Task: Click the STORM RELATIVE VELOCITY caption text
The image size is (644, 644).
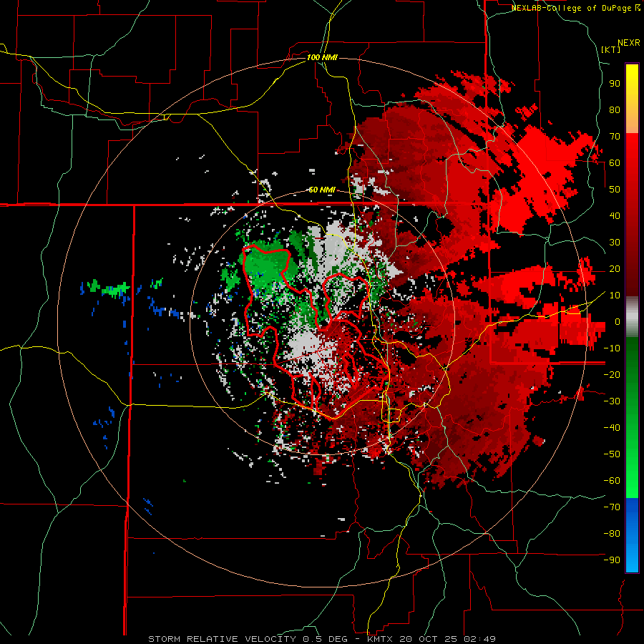Action: [x=222, y=639]
